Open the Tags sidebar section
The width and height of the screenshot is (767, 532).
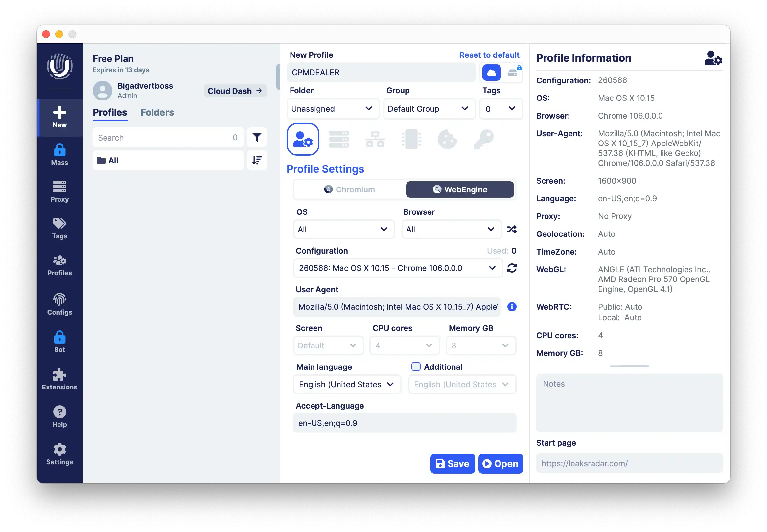click(59, 228)
